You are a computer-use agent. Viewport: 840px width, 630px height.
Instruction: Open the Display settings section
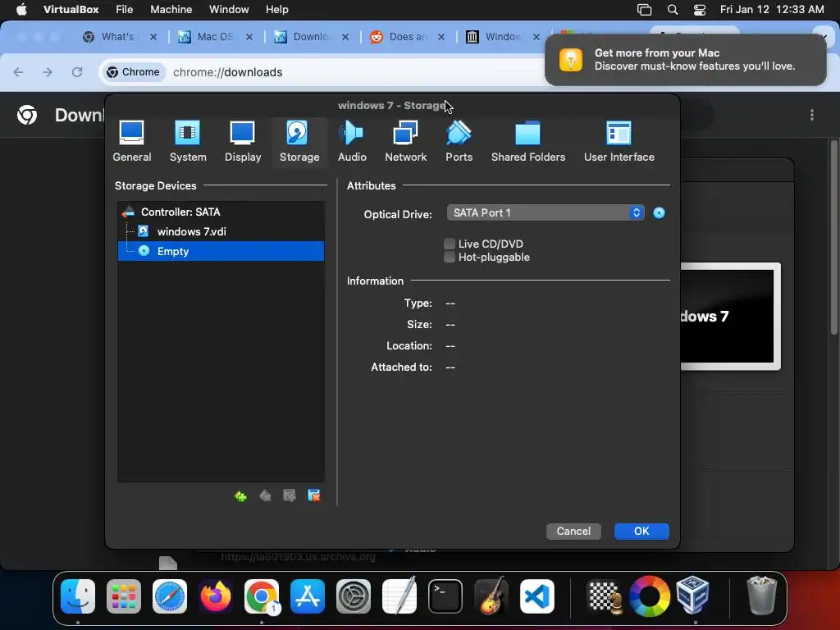[243, 141]
